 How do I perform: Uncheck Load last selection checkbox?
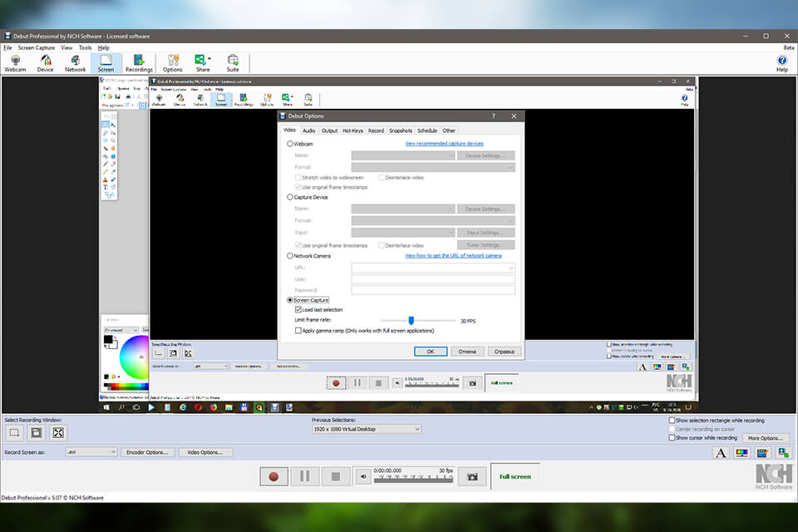click(298, 309)
